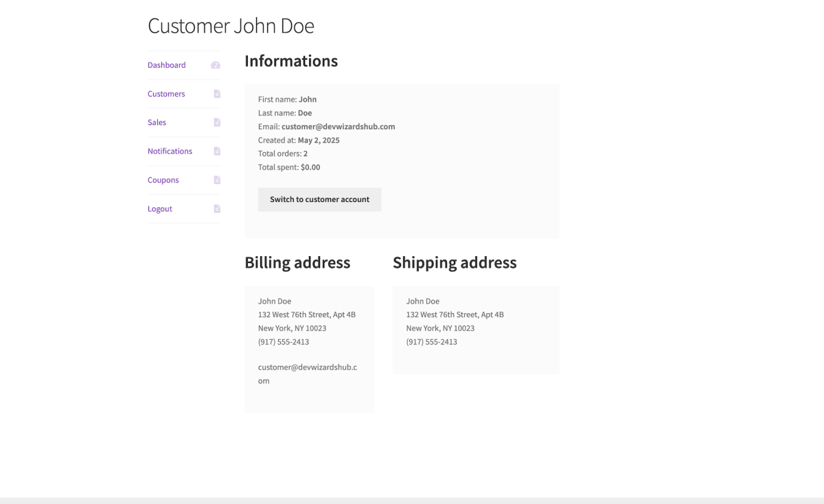Click the Customer John Doe page title
824x504 pixels.
pyautogui.click(x=231, y=26)
